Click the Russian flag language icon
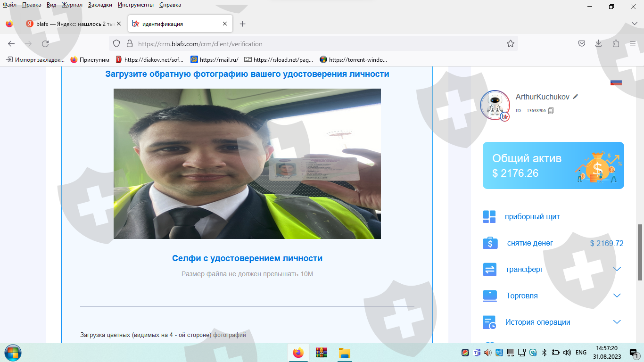 pos(616,82)
